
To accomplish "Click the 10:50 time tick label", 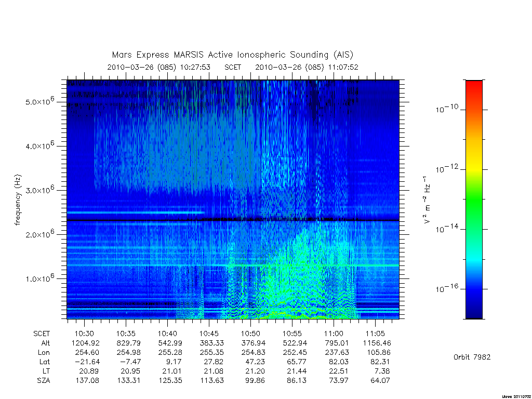I will pos(251,334).
